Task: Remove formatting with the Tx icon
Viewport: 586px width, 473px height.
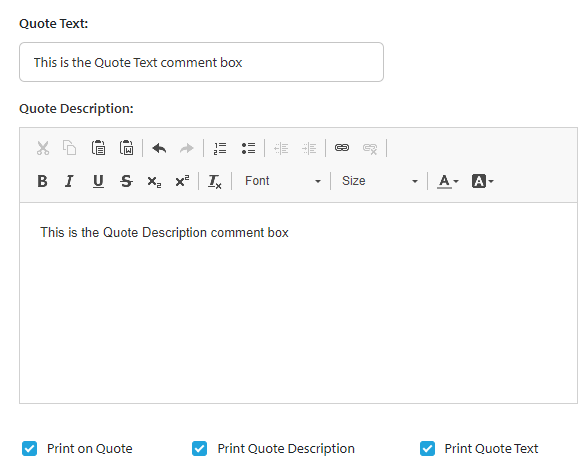Action: point(215,181)
